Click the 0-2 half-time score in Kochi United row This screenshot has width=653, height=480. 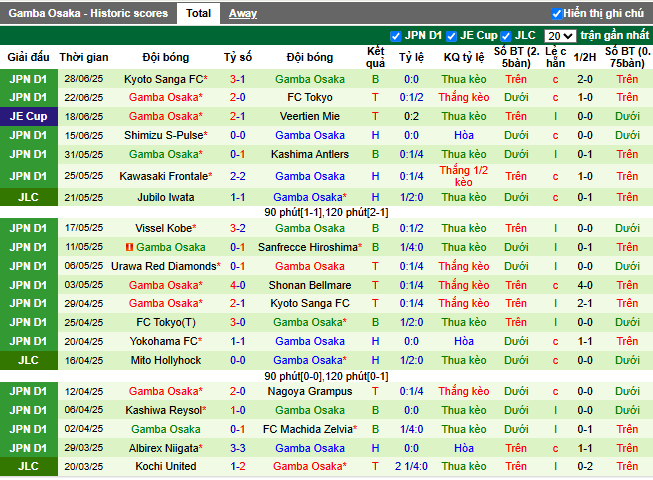pyautogui.click(x=585, y=466)
